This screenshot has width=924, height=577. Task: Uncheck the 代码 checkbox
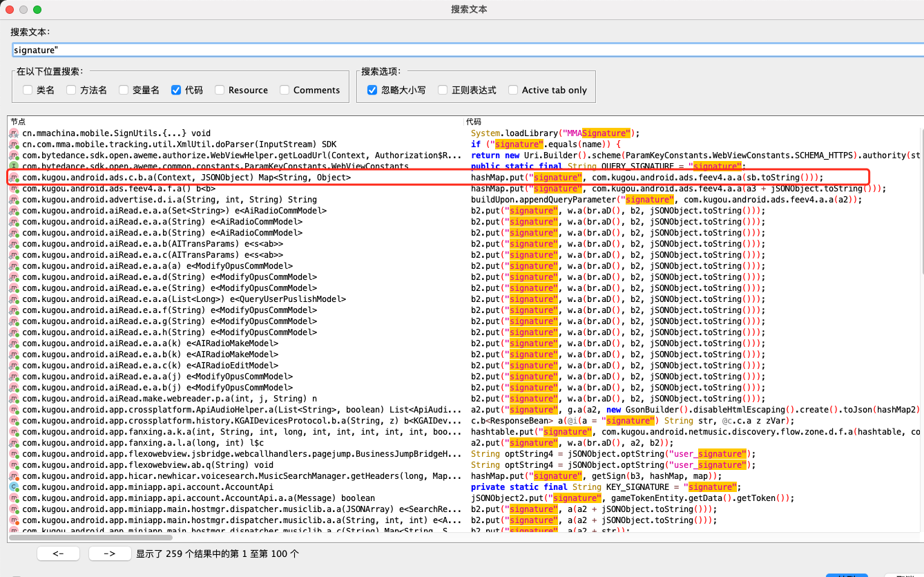pos(176,90)
